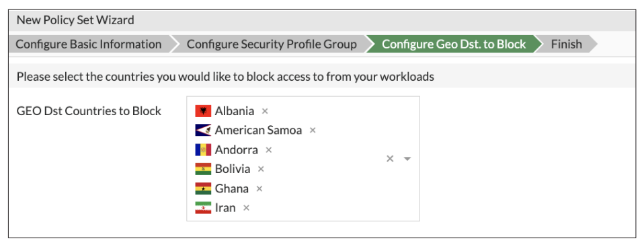644x245 pixels.
Task: Clear all selected countries
Action: [390, 159]
